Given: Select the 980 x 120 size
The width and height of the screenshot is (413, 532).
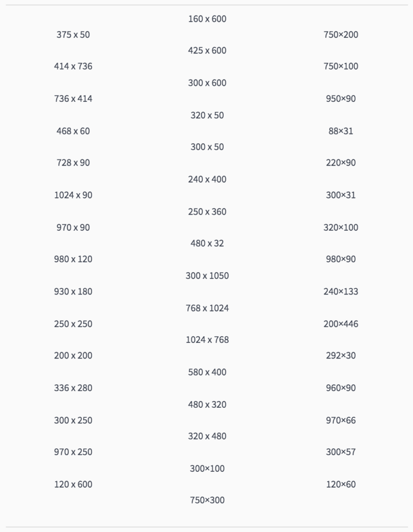Looking at the screenshot, I should pos(73,259).
